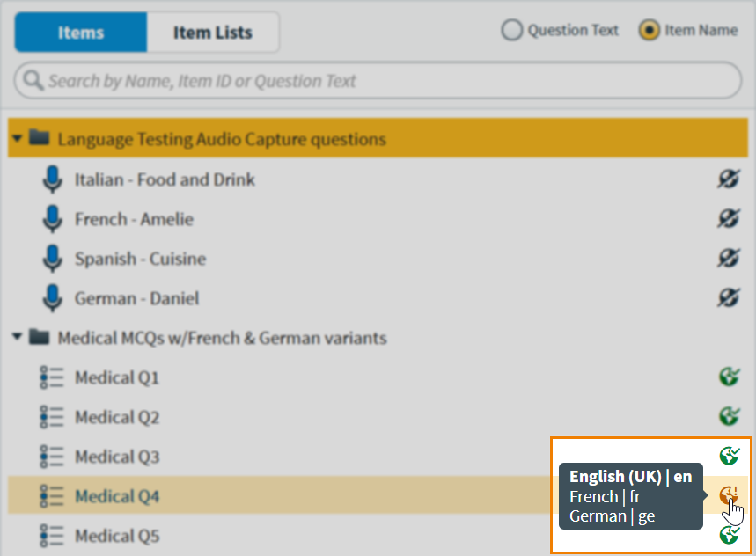Click the green globe icon on Medical Q1
The image size is (756, 556).
click(x=729, y=377)
